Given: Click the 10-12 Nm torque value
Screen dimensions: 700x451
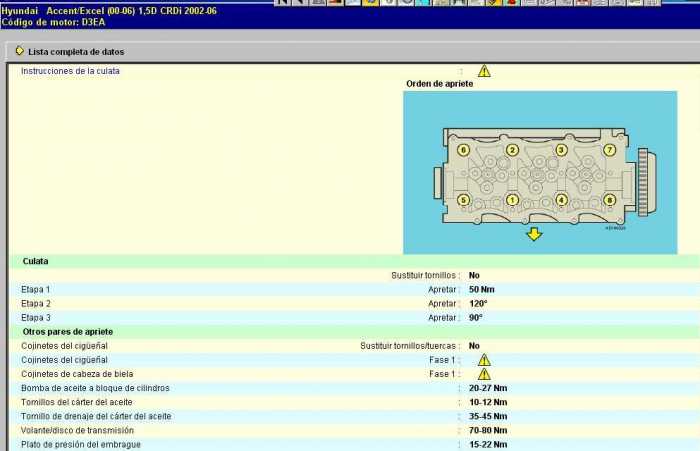Looking at the screenshot, I should 488,402.
